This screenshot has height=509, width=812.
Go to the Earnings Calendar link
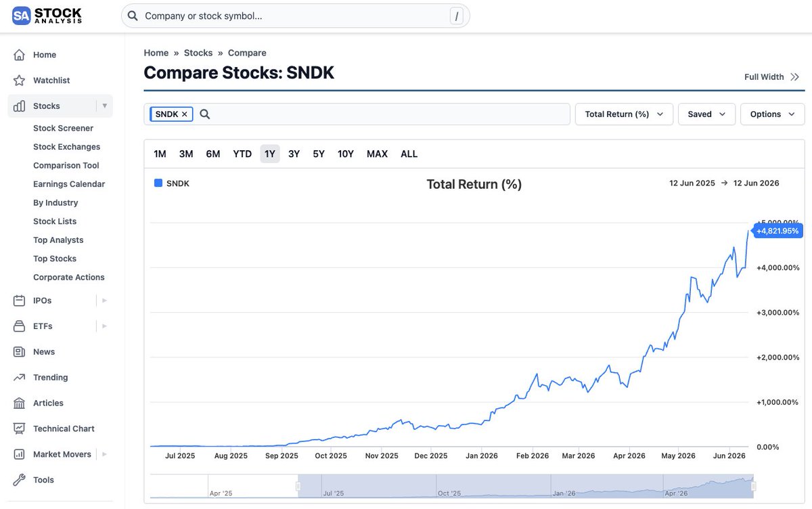pyautogui.click(x=69, y=184)
